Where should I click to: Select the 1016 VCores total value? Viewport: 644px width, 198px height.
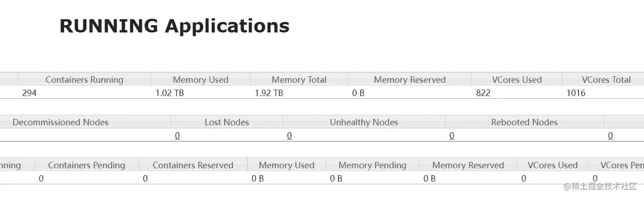coord(576,93)
